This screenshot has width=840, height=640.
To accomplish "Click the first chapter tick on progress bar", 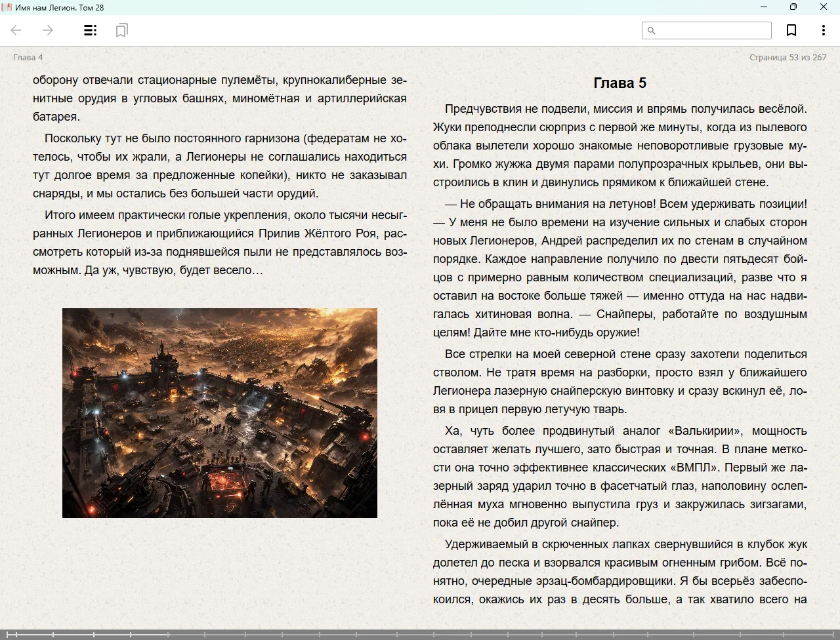I will (x=16, y=634).
